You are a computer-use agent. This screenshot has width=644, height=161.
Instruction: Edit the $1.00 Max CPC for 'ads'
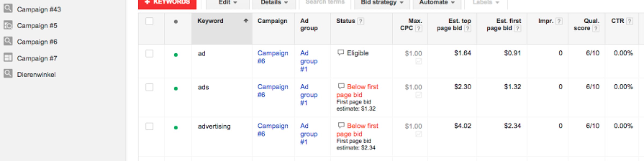(413, 87)
